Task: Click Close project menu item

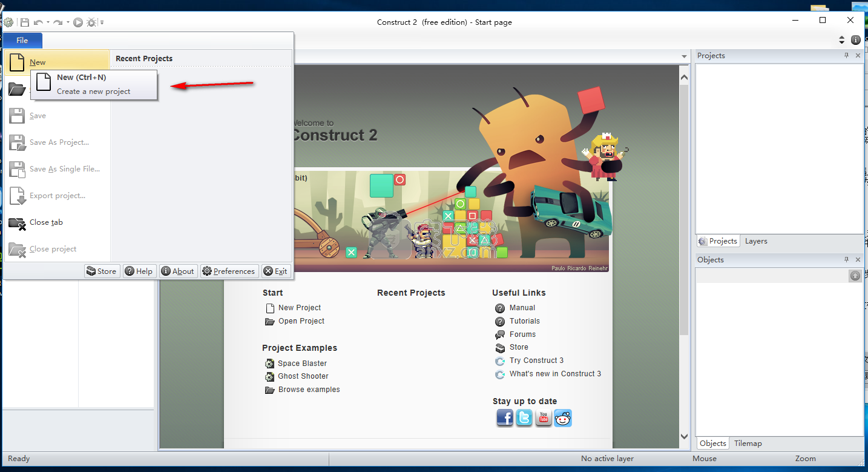Action: coord(57,249)
